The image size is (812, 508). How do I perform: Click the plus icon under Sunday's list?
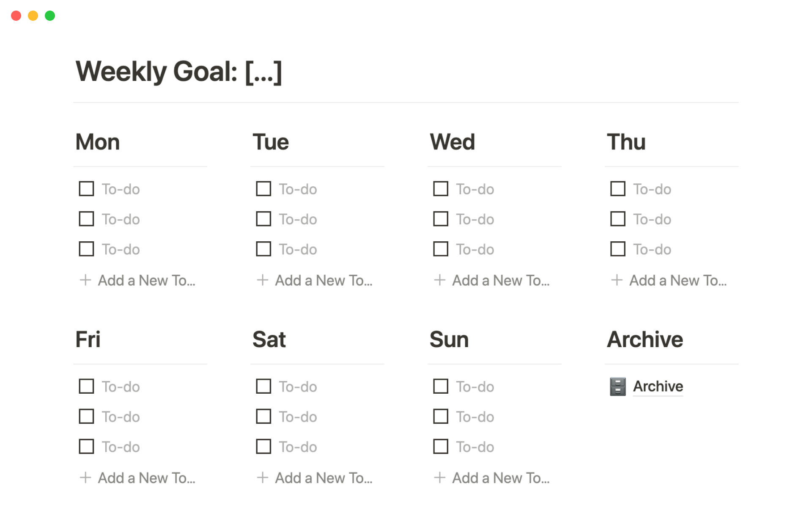pyautogui.click(x=440, y=478)
